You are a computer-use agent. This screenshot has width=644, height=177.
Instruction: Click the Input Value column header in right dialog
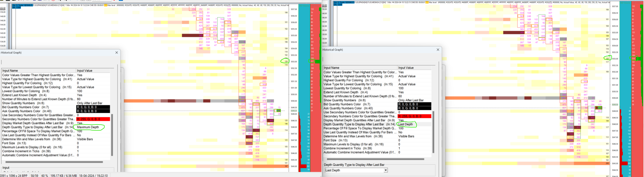tap(415, 68)
